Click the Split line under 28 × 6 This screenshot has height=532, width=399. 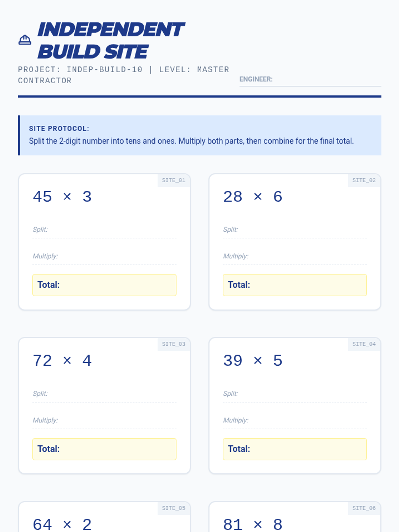pos(295,230)
